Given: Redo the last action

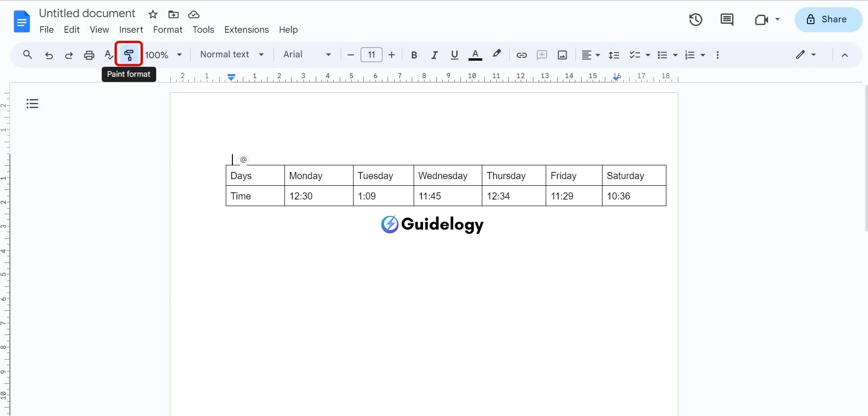Looking at the screenshot, I should 69,55.
